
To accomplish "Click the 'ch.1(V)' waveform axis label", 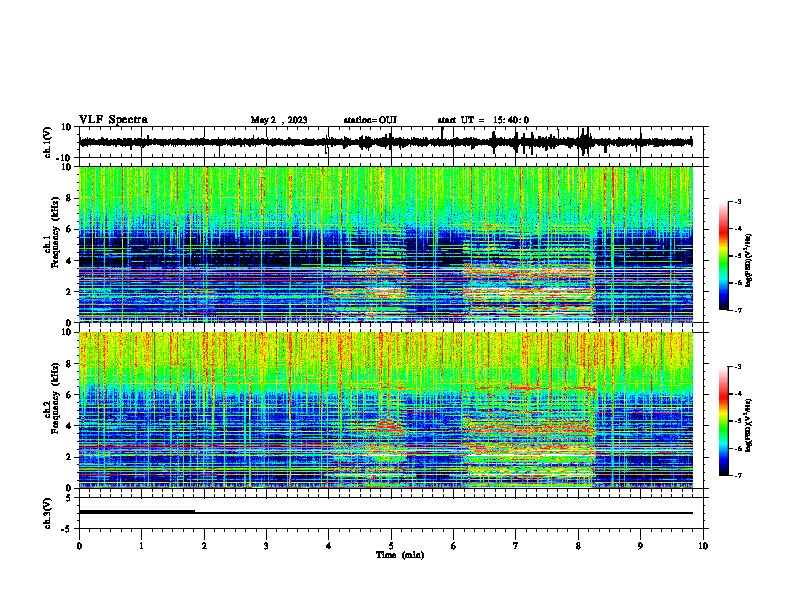I will pos(48,142).
